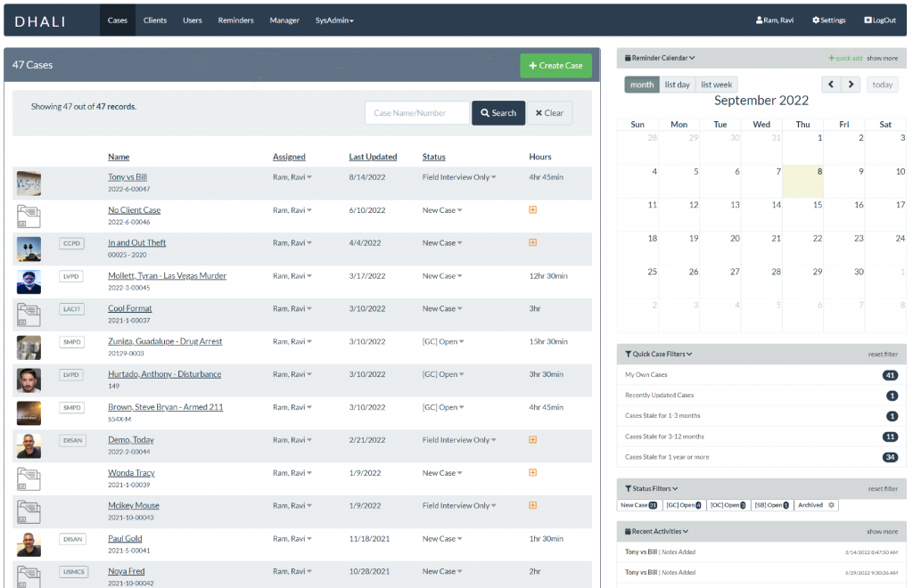Viewport: 913px width, 588px height.
Task: Click the folder icon beside Cool Format case
Action: (29, 314)
